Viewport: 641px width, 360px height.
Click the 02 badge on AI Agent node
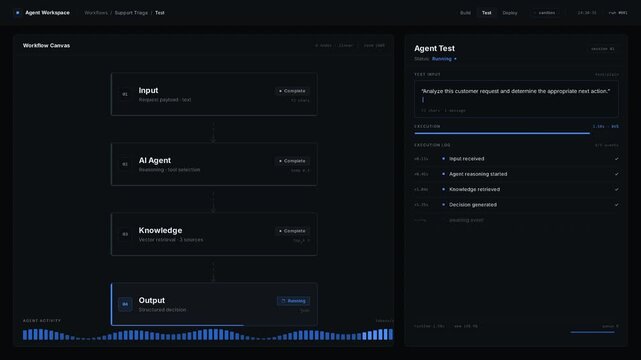coord(125,164)
